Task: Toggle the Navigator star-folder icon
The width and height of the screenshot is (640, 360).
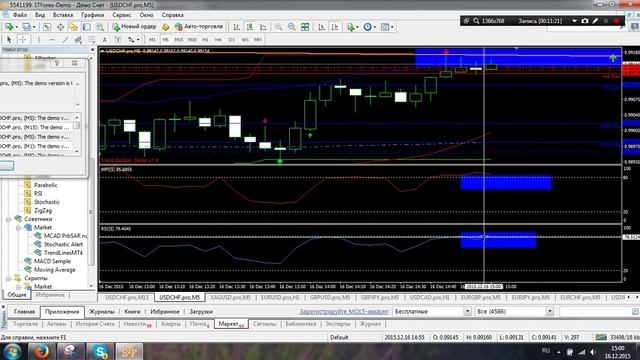Action: coord(73,27)
